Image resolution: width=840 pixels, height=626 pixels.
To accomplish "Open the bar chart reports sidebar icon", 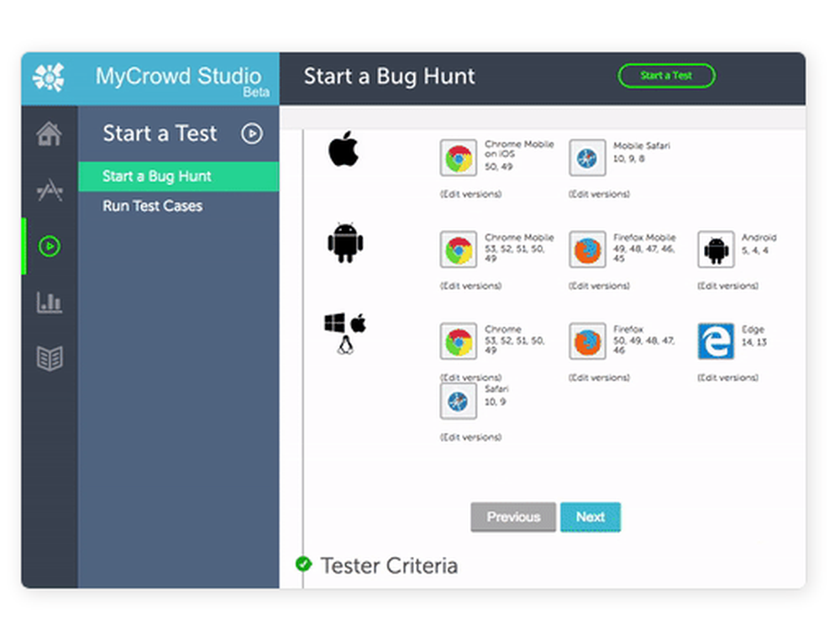I will coord(50,302).
